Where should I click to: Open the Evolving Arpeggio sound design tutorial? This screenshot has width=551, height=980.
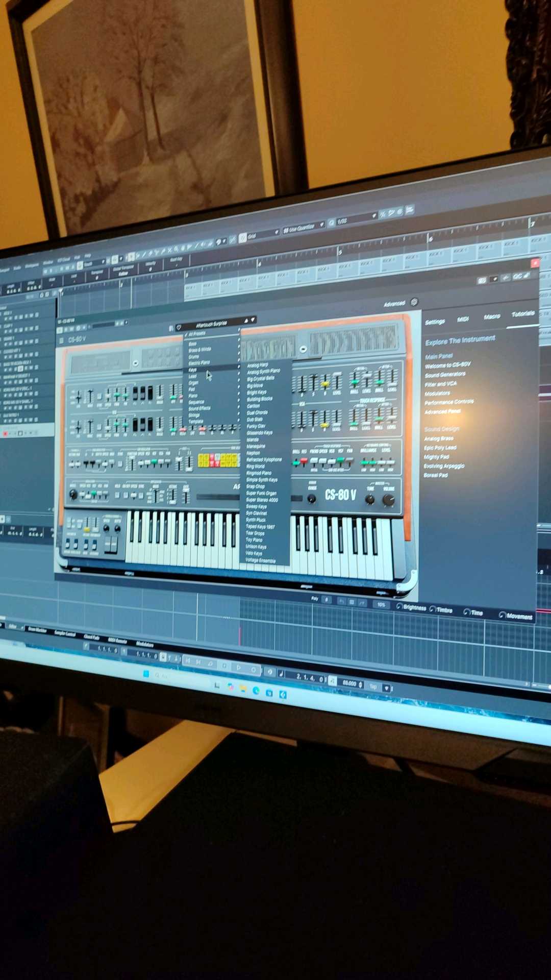pos(444,466)
